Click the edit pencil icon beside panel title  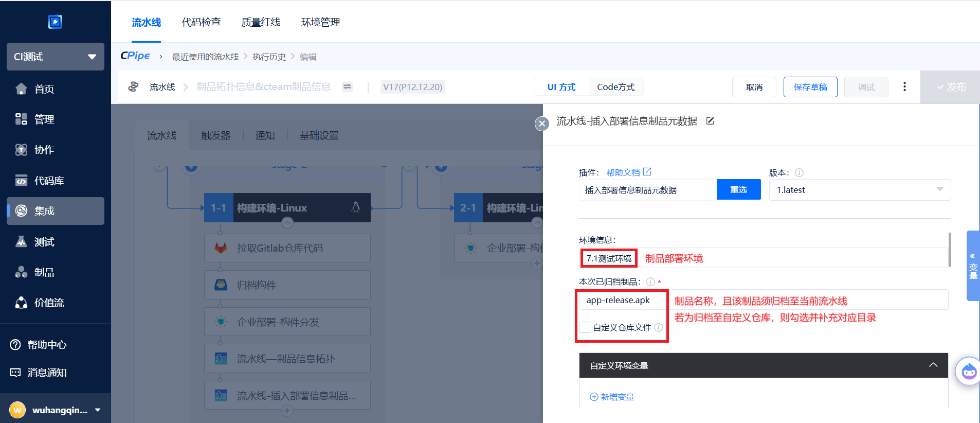coord(710,121)
